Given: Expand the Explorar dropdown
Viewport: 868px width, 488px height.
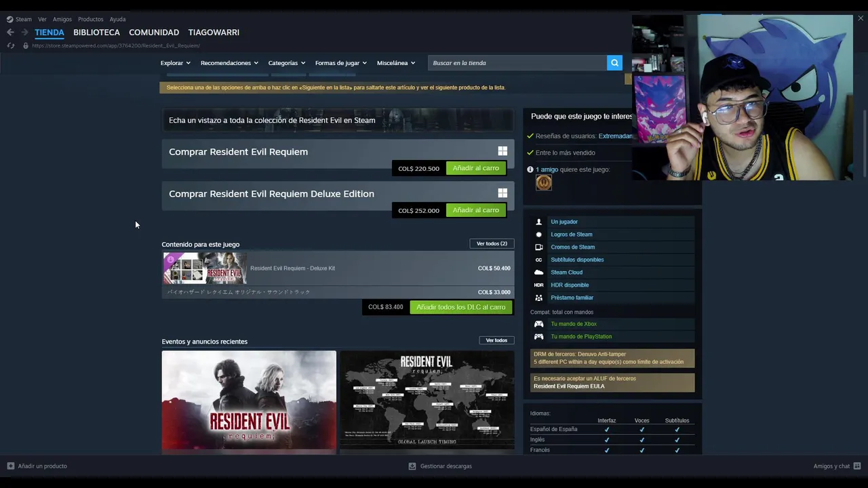Looking at the screenshot, I should pos(175,63).
